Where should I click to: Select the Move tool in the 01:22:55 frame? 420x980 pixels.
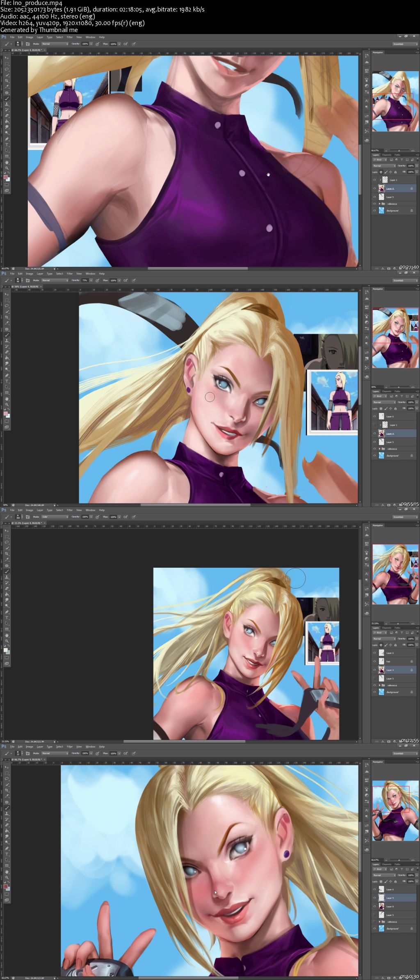point(7,530)
